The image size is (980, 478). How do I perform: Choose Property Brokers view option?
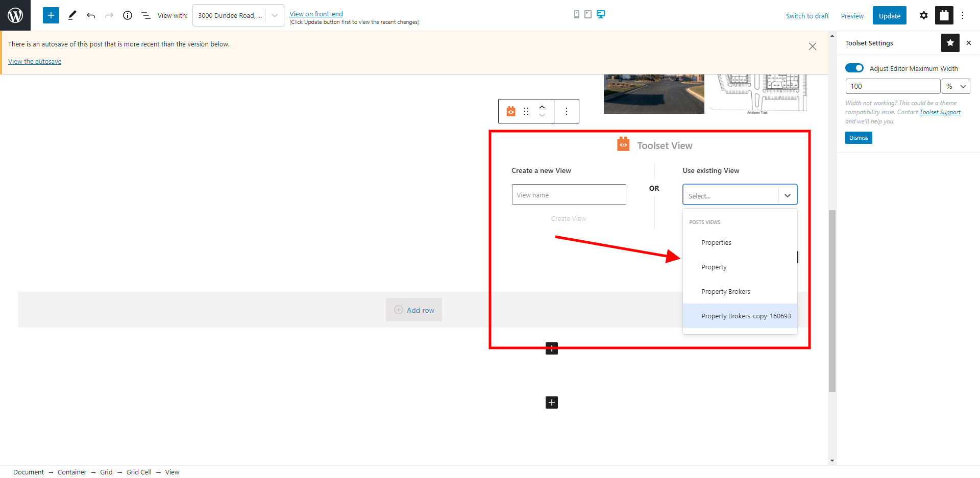coord(740,291)
